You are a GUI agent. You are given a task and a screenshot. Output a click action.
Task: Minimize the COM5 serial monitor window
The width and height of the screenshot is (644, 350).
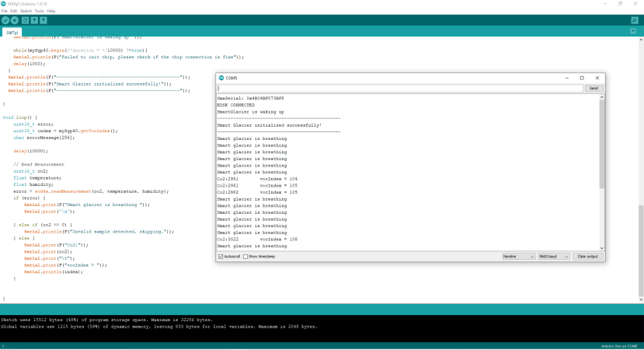[566, 78]
